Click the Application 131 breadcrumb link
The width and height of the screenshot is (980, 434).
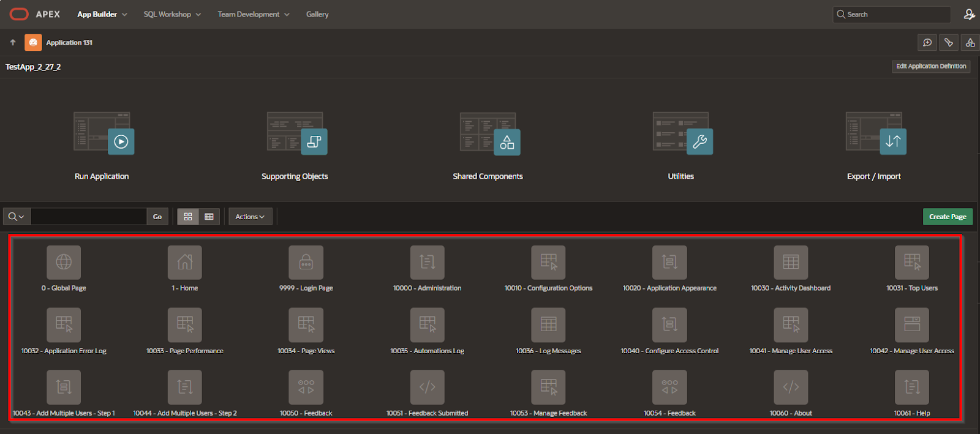[69, 42]
